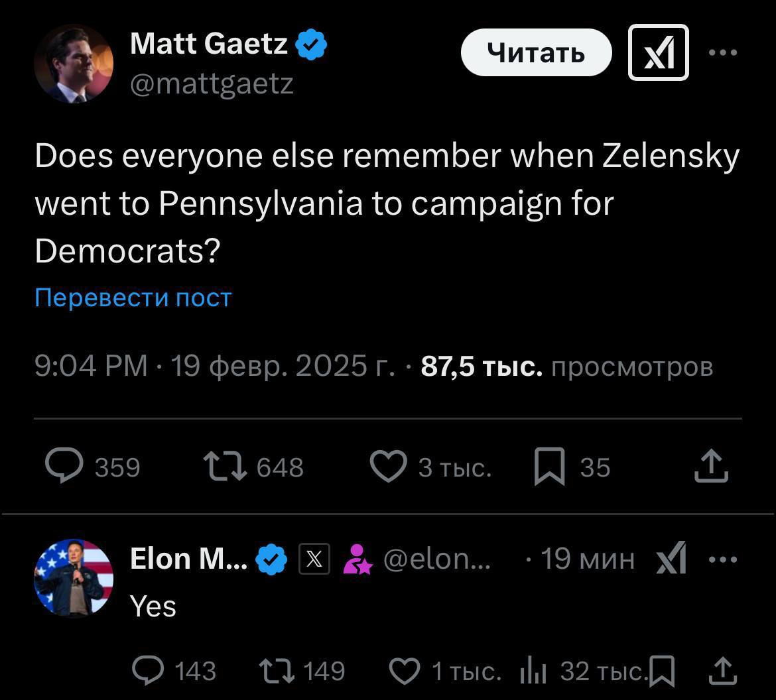This screenshot has width=776, height=700.
Task: Open replies on the main post (359)
Action: [65, 466]
